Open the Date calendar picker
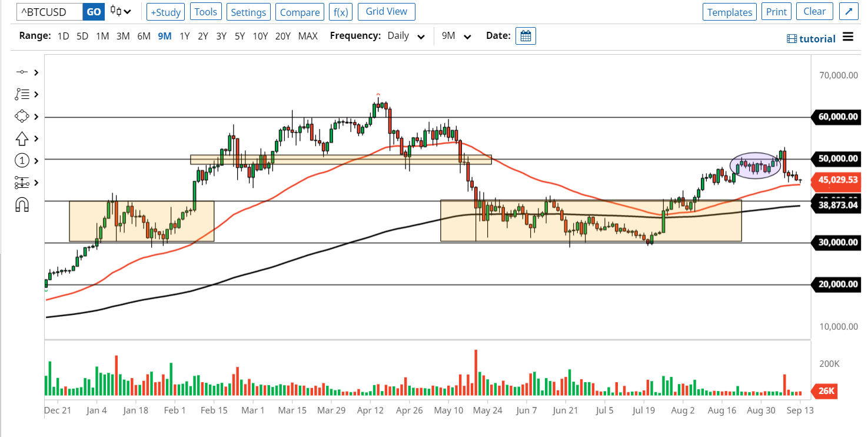This screenshot has height=437, width=868. click(x=526, y=35)
